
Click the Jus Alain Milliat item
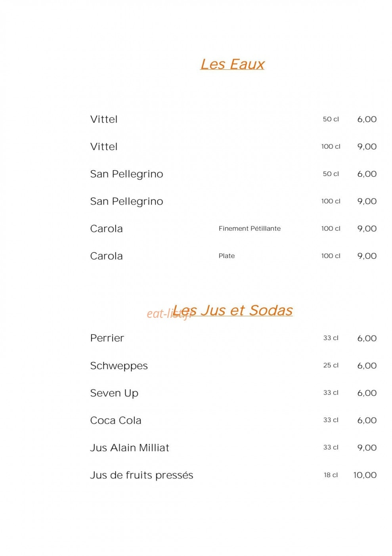pos(130,448)
